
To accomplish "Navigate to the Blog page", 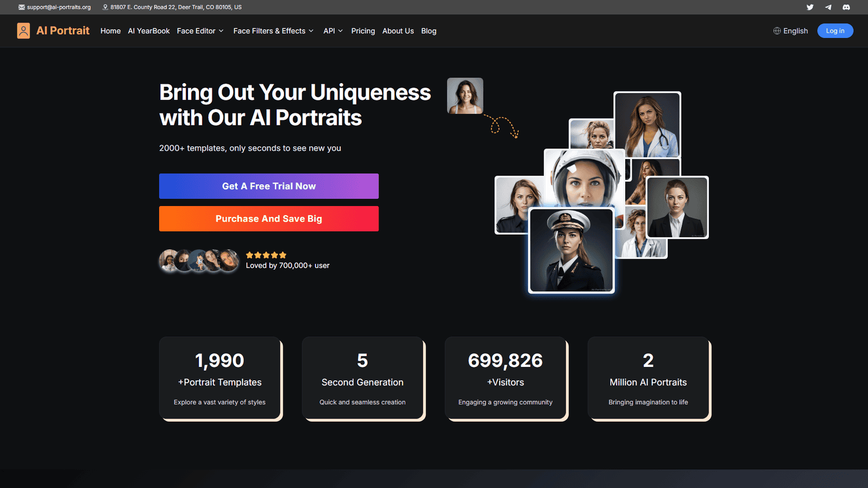I will pos(429,31).
